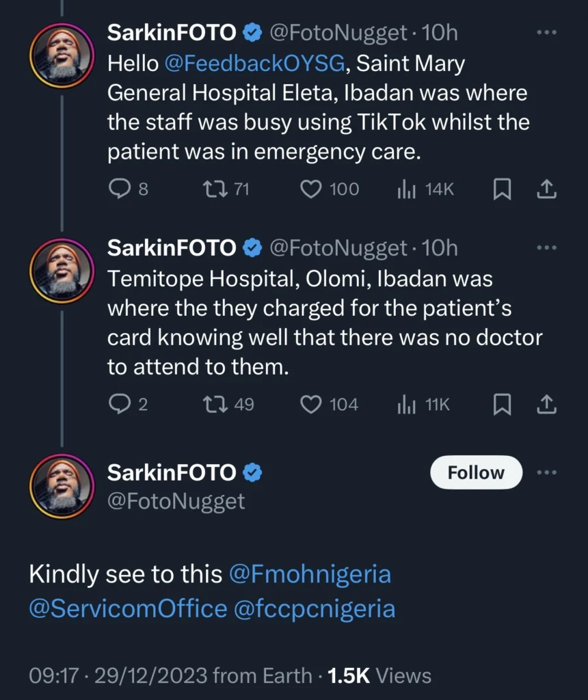This screenshot has width=588, height=700.
Task: Share the Saint Mary hospital tweet
Action: 546,189
